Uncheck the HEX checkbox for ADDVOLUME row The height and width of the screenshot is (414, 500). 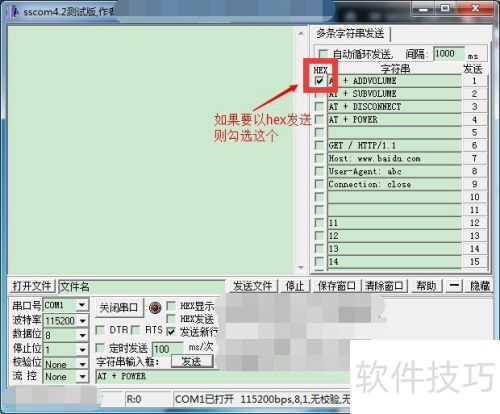click(x=319, y=81)
